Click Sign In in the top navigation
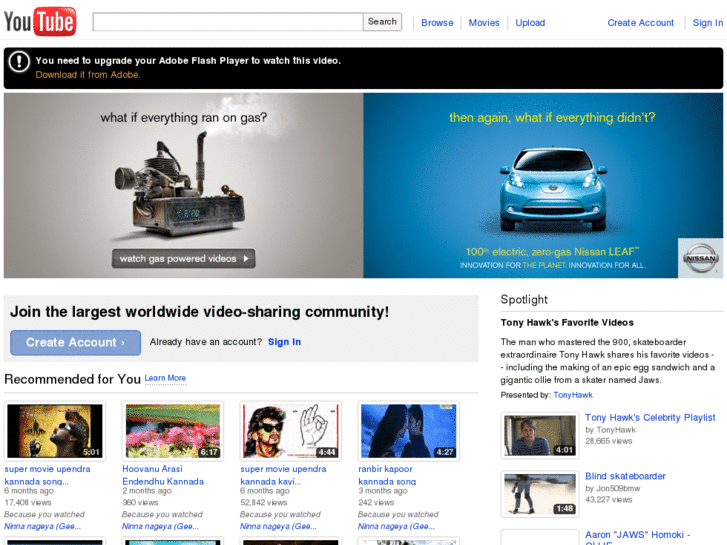This screenshot has width=727, height=545. [708, 23]
